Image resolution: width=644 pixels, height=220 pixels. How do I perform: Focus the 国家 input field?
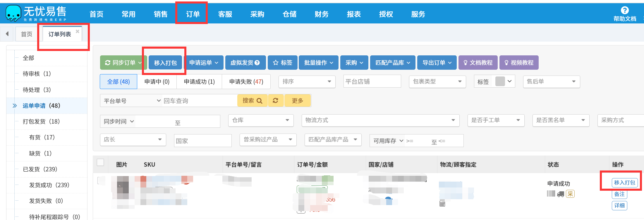click(x=203, y=141)
